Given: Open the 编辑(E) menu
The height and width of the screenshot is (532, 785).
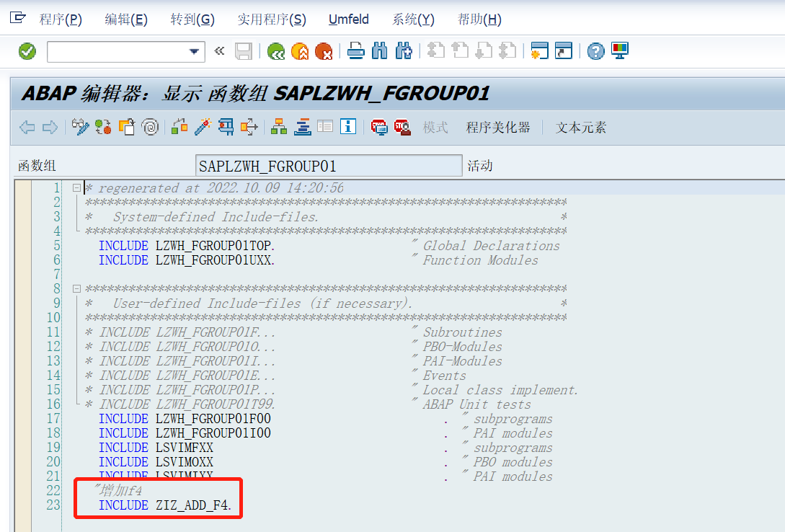Looking at the screenshot, I should point(126,19).
